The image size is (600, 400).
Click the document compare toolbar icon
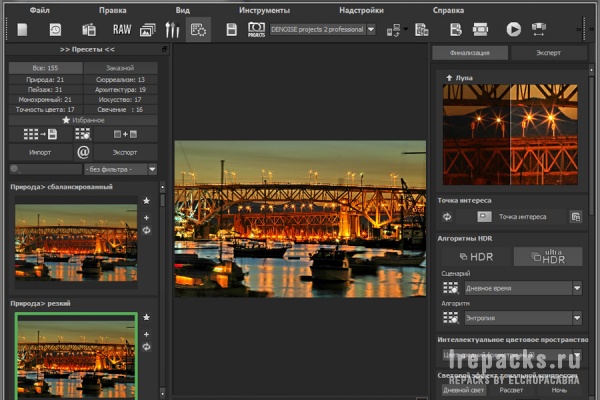coord(421,29)
